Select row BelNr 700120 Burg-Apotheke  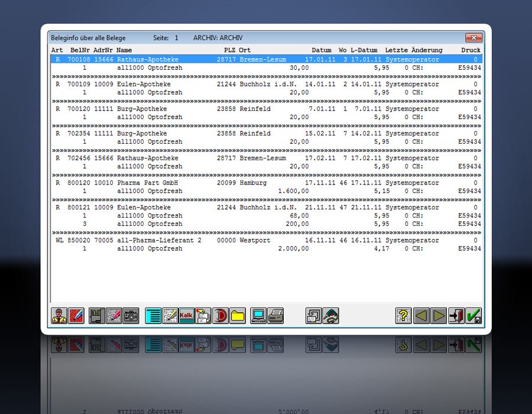[x=267, y=109]
